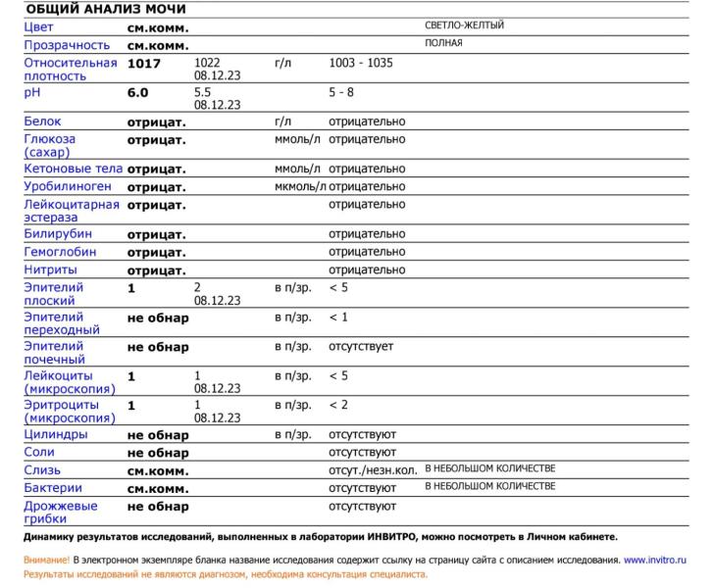Click the Эритроциты (микроскопия) link
Viewport: 713px width, 588px height.
pos(70,412)
